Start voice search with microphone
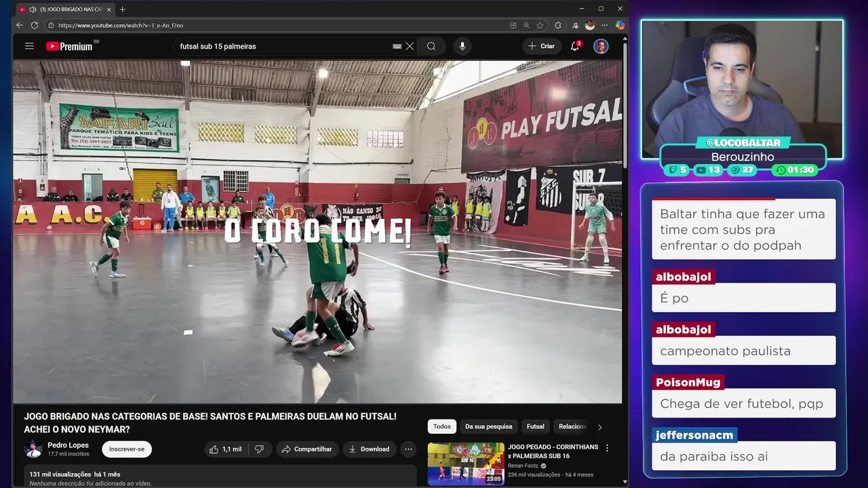The height and width of the screenshot is (488, 868). tap(462, 46)
